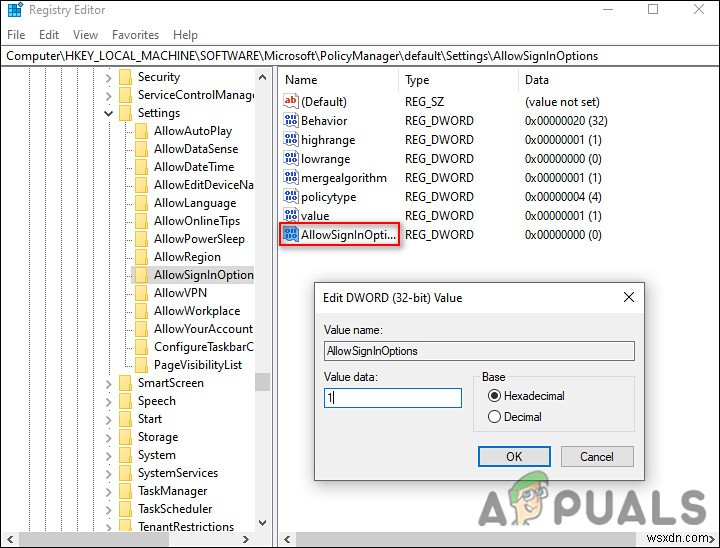Image resolution: width=720 pixels, height=548 pixels.
Task: Close the Edit DWORD dialog with X
Action: point(629,297)
